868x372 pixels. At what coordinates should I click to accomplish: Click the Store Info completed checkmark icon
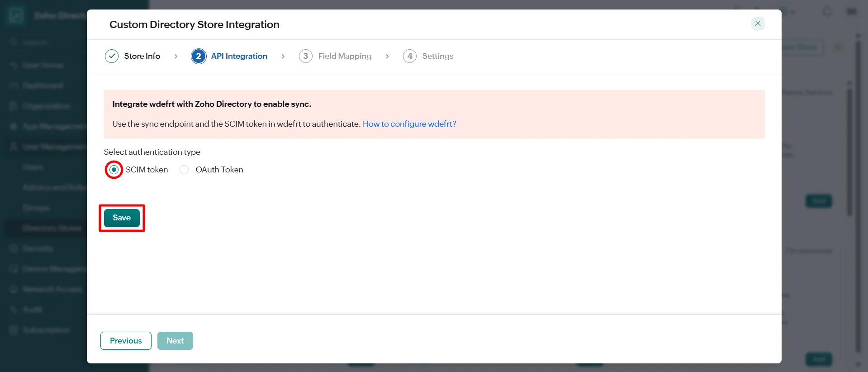coord(112,56)
